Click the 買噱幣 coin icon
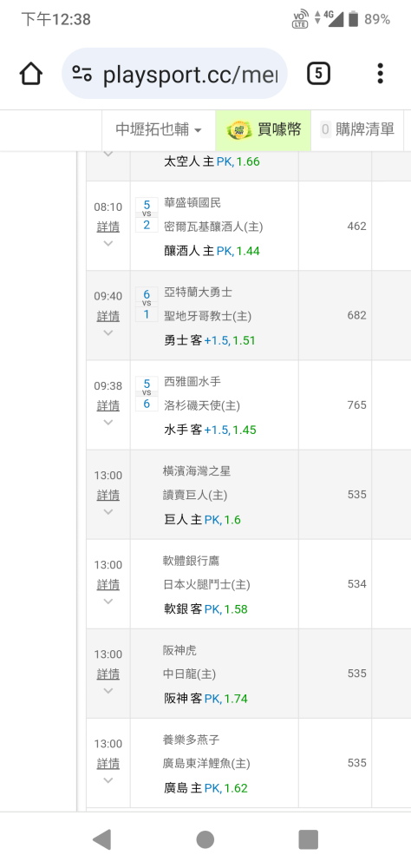This screenshot has height=868, width=411. [239, 130]
